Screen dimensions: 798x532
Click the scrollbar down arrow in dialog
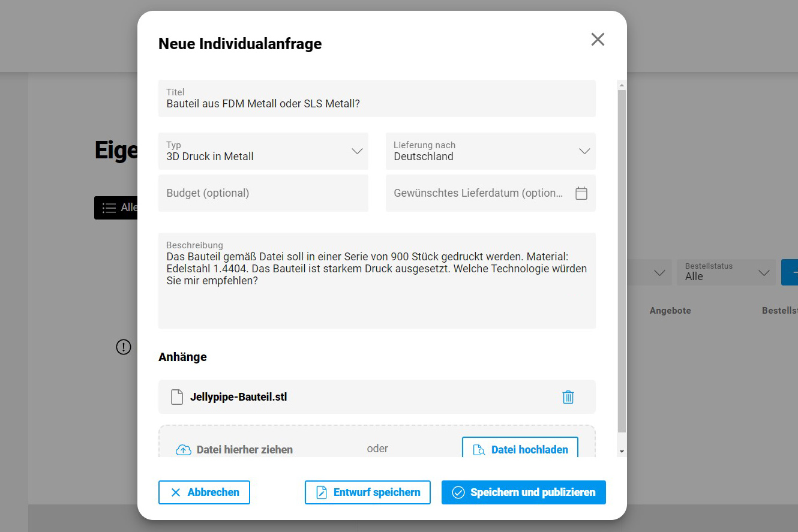pyautogui.click(x=622, y=451)
